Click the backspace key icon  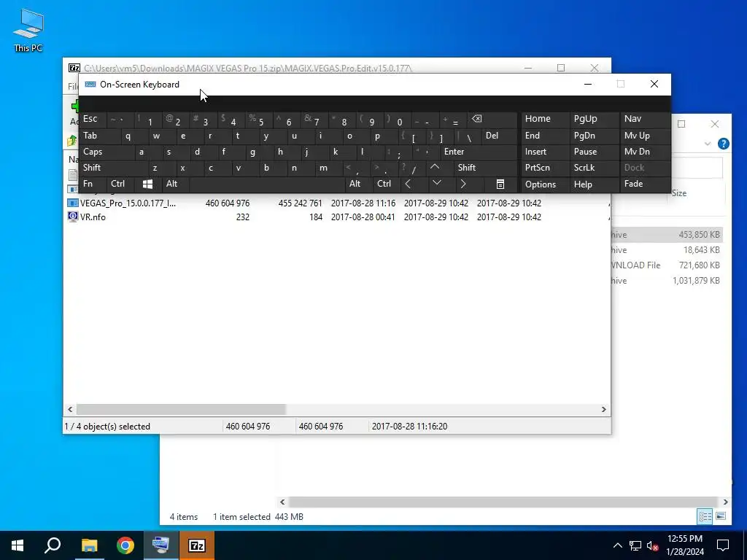[492, 119]
